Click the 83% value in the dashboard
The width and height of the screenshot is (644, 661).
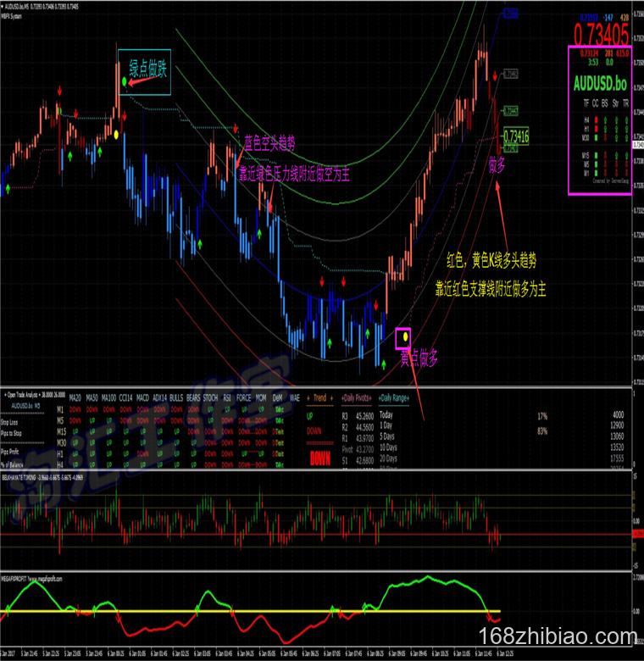542,431
